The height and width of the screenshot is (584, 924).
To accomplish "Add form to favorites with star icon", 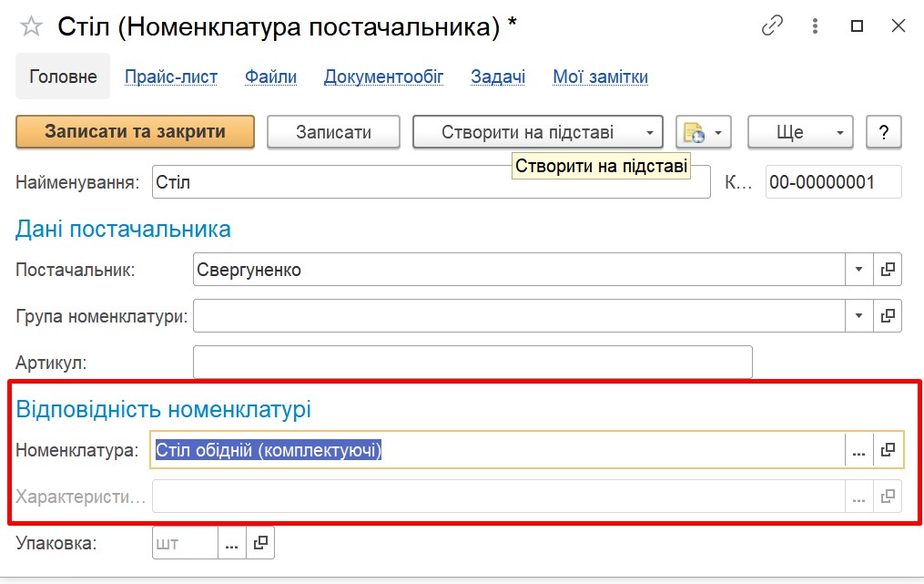I will click(x=31, y=26).
